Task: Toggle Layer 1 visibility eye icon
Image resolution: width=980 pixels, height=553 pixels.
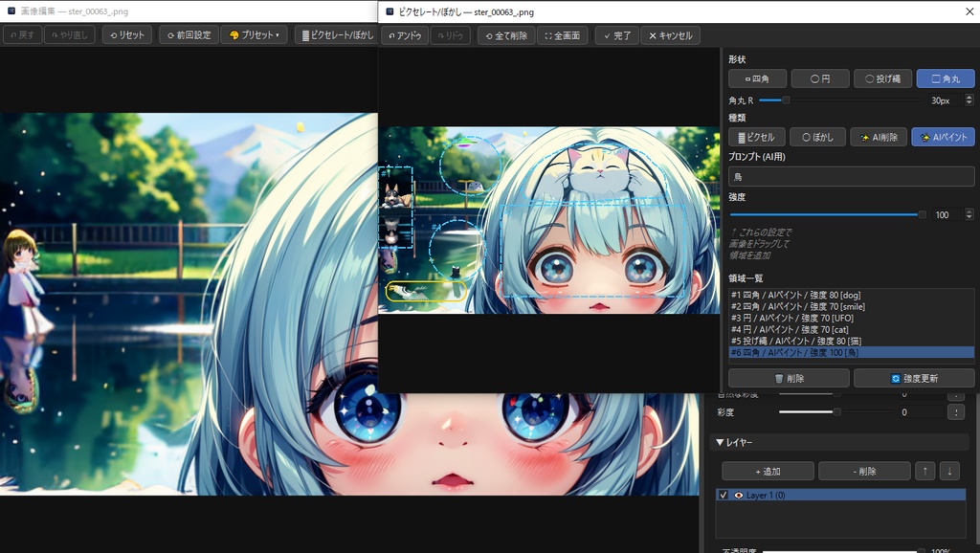Action: pos(738,495)
